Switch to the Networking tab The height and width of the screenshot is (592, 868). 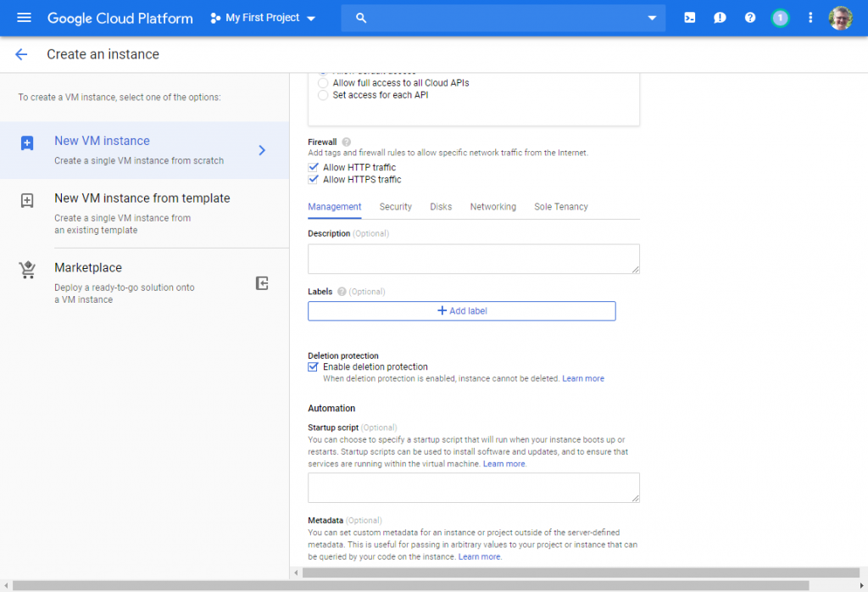[492, 207]
